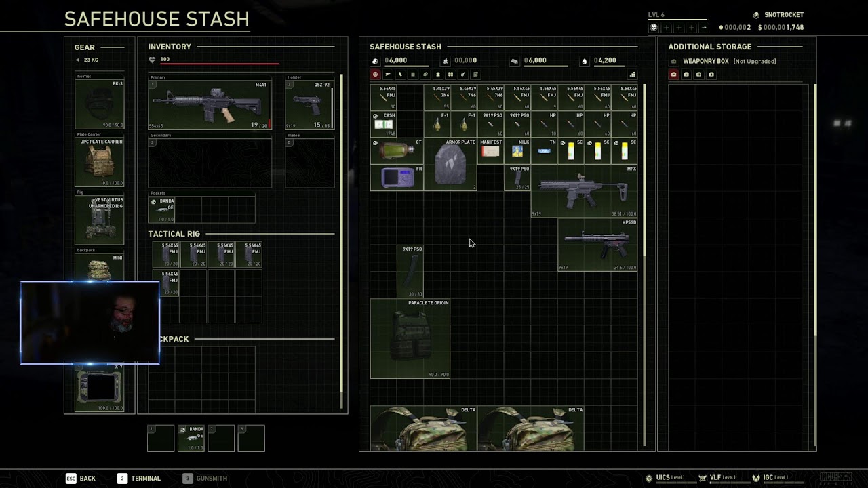Click the Inventory panel scrollbar
Screen dimensions: 868x488
pos(341,241)
